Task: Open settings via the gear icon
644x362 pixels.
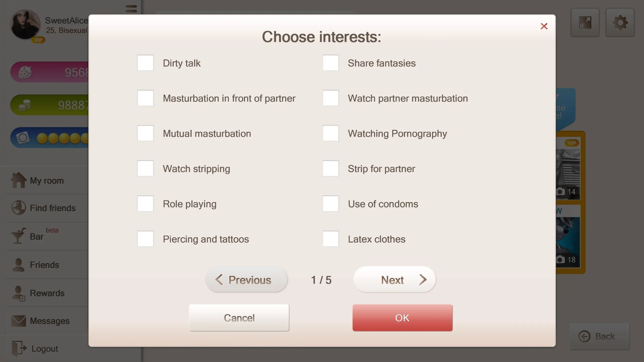Action: [x=620, y=22]
